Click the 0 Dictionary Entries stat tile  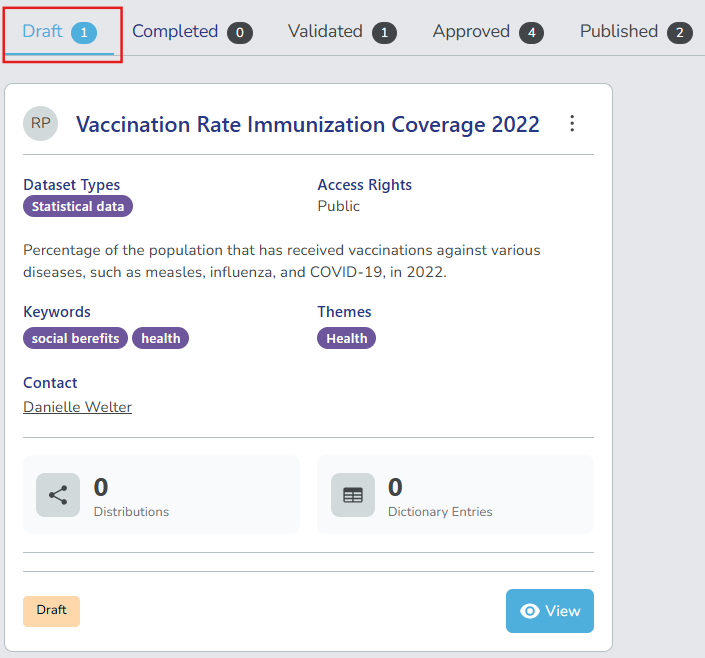pyautogui.click(x=455, y=495)
